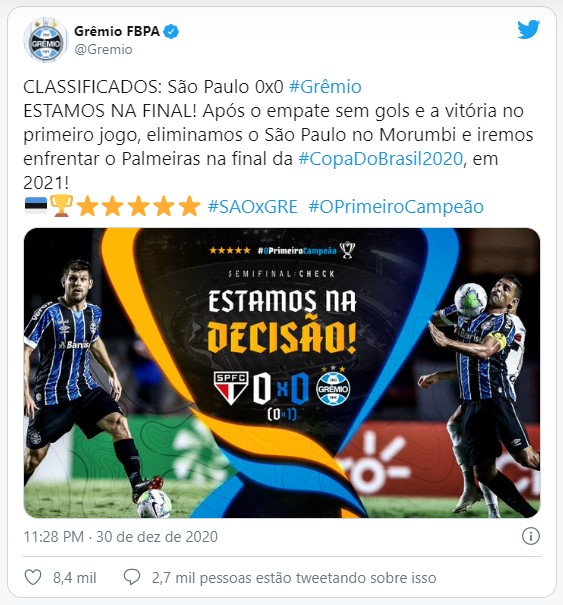The image size is (563, 605).
Task: Open the Estamos na Decisão image
Action: coord(282,373)
